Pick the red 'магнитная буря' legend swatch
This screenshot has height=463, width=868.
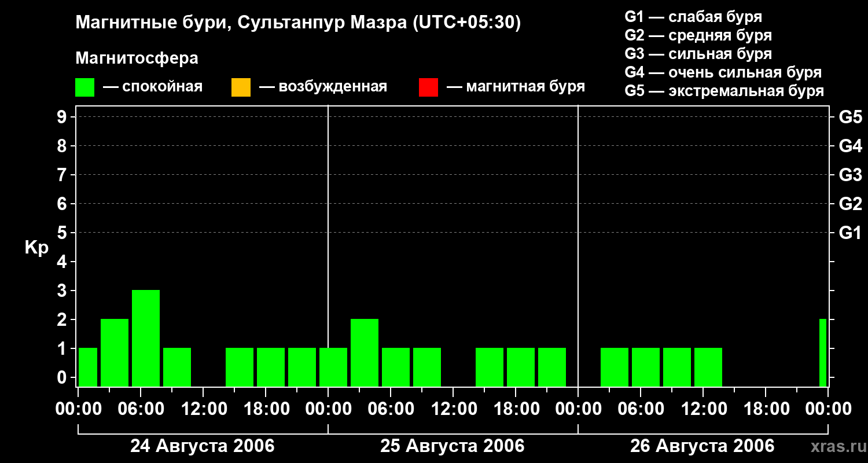point(428,87)
